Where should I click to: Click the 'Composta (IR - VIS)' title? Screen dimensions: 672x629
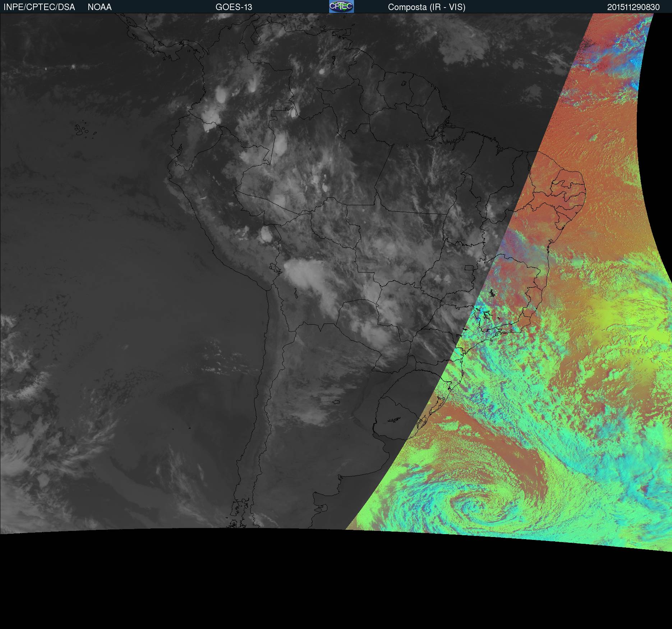coord(427,7)
